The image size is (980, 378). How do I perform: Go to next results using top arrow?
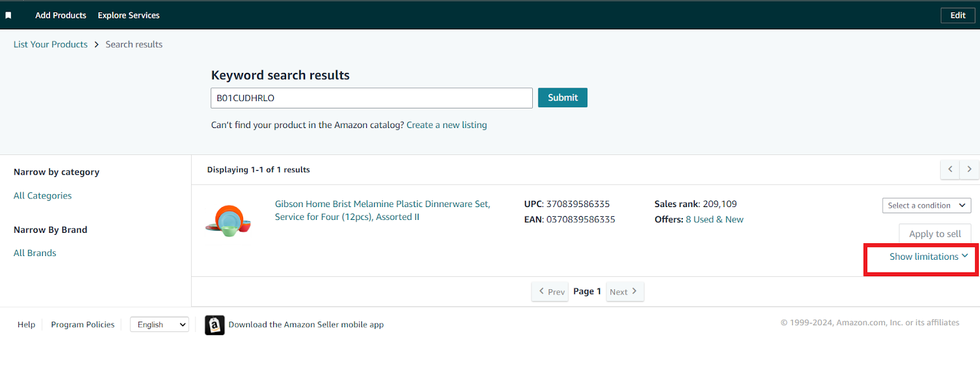[969, 169]
